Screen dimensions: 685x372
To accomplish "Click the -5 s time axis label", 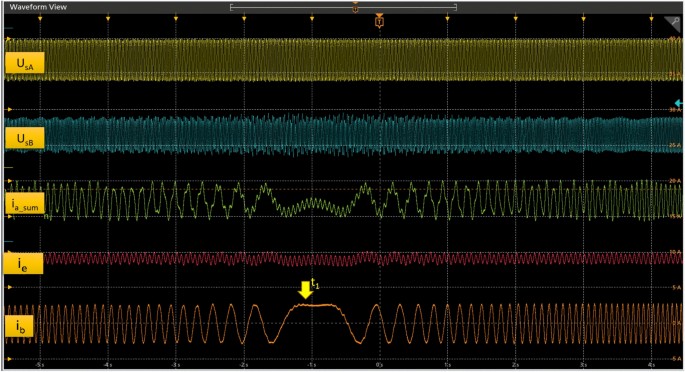I will 40,365.
